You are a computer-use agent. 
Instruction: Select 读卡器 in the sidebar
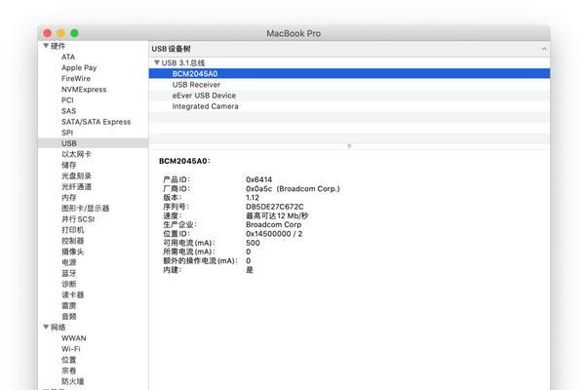[x=72, y=294]
